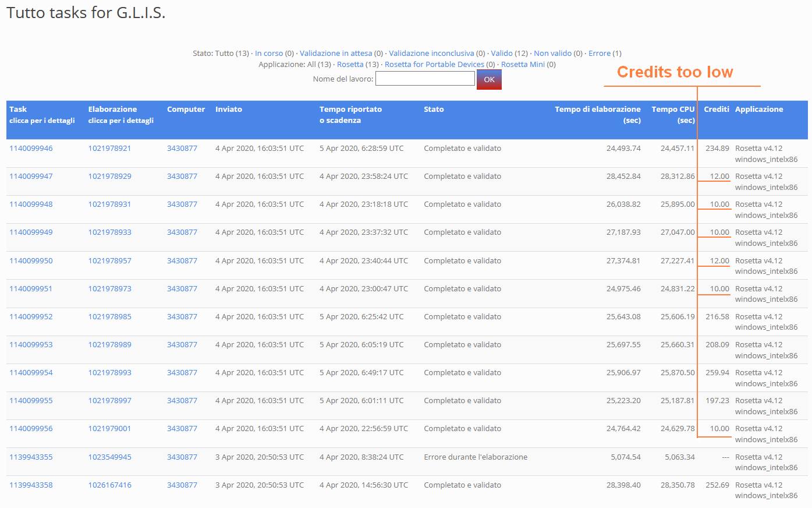The height and width of the screenshot is (508, 812).
Task: Click the '3 Apr 2020, 20:50:53 UTC' sent time for task 1139943358
Action: tap(260, 485)
